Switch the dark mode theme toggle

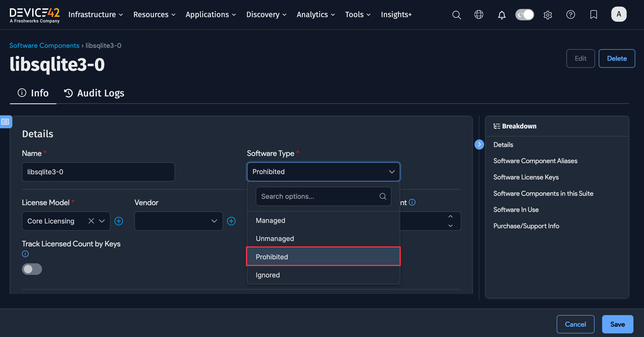525,15
